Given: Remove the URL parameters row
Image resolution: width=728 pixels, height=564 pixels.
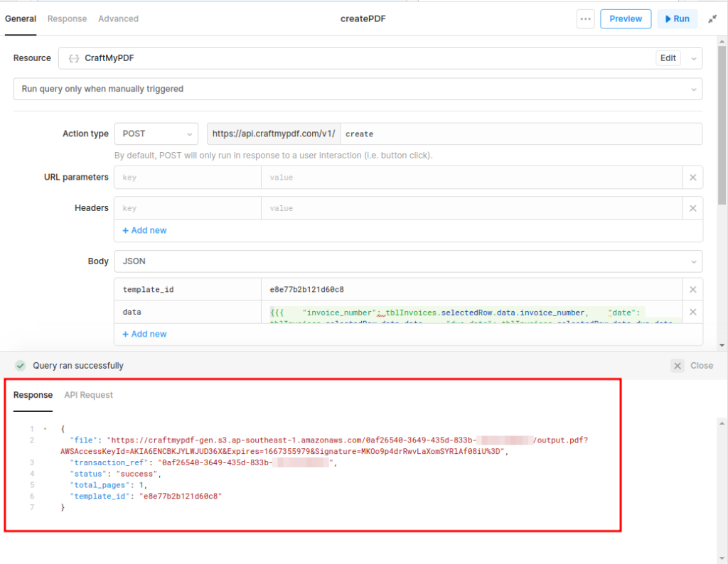Looking at the screenshot, I should point(692,178).
